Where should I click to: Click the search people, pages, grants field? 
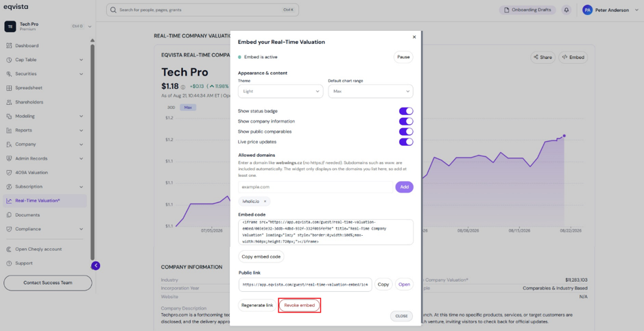202,10
